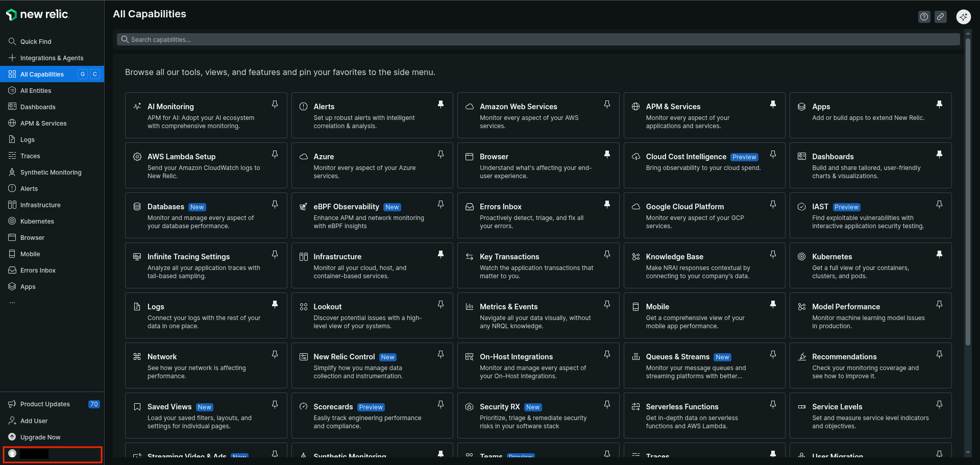
Task: Open Synthetic Monitoring from sidebar
Action: [x=51, y=173]
